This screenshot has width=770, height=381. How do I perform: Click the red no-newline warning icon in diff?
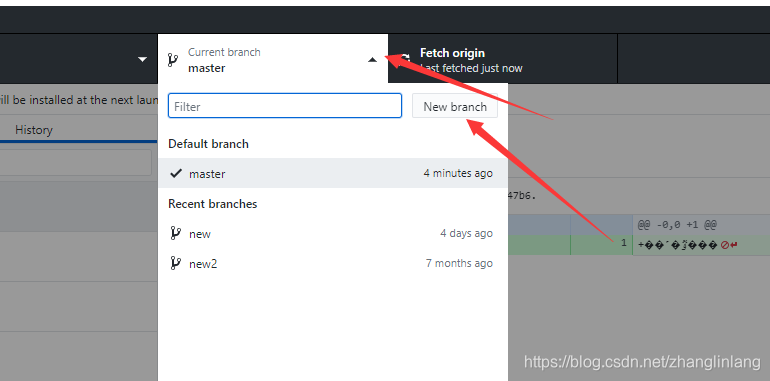pos(725,245)
